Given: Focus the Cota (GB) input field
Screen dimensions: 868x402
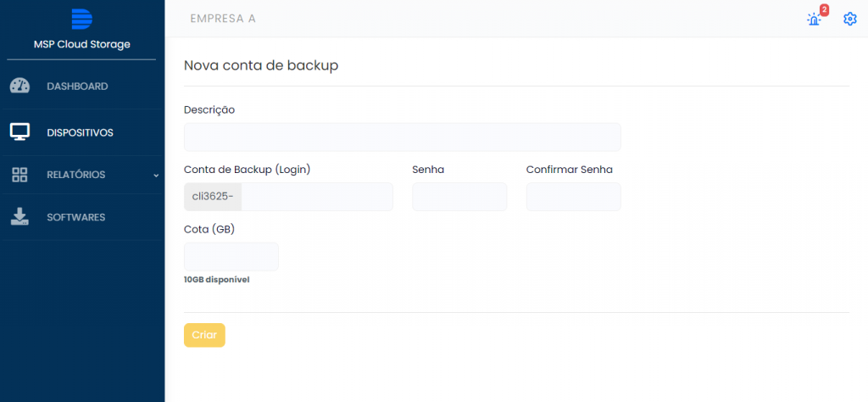Looking at the screenshot, I should pos(231,257).
